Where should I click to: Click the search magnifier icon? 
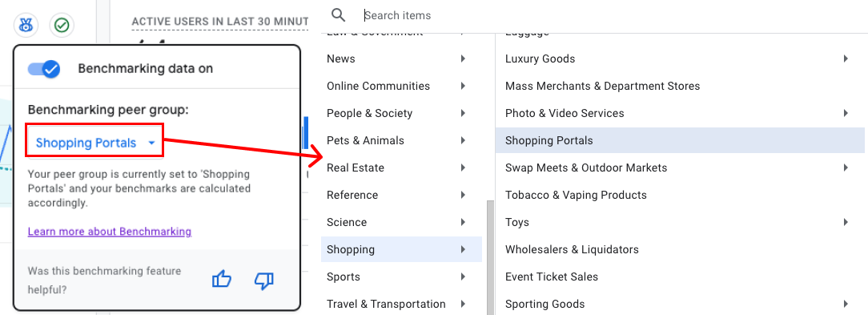tap(338, 15)
